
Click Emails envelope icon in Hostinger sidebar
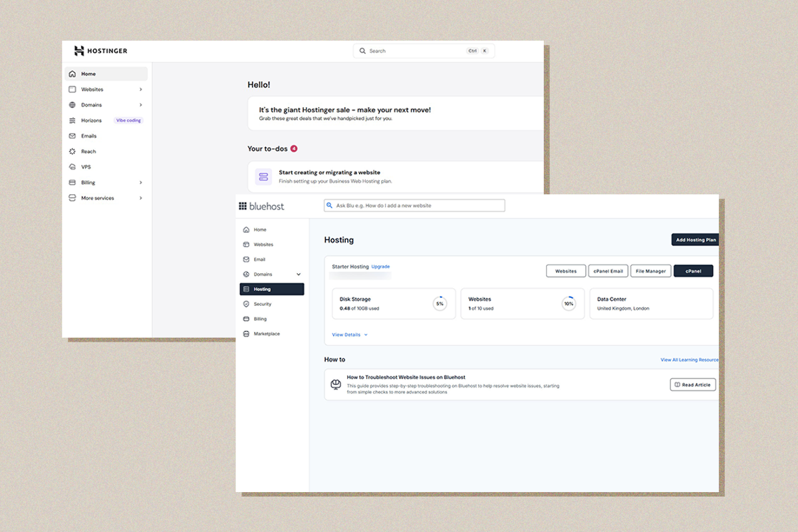(72, 136)
